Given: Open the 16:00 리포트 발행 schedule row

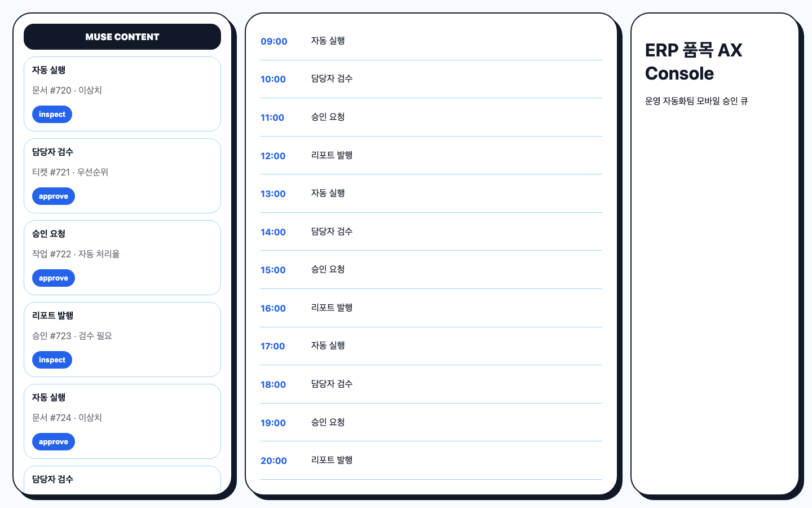Looking at the screenshot, I should click(431, 308).
